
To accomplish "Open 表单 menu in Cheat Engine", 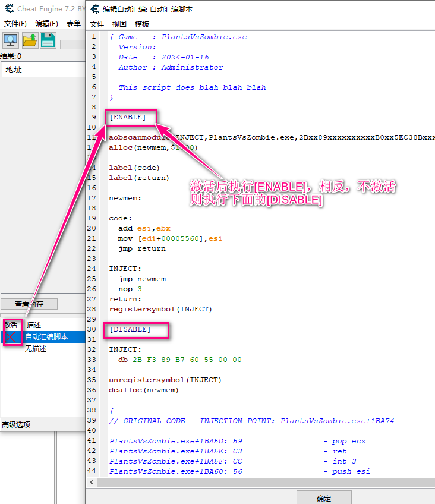I will 73,23.
